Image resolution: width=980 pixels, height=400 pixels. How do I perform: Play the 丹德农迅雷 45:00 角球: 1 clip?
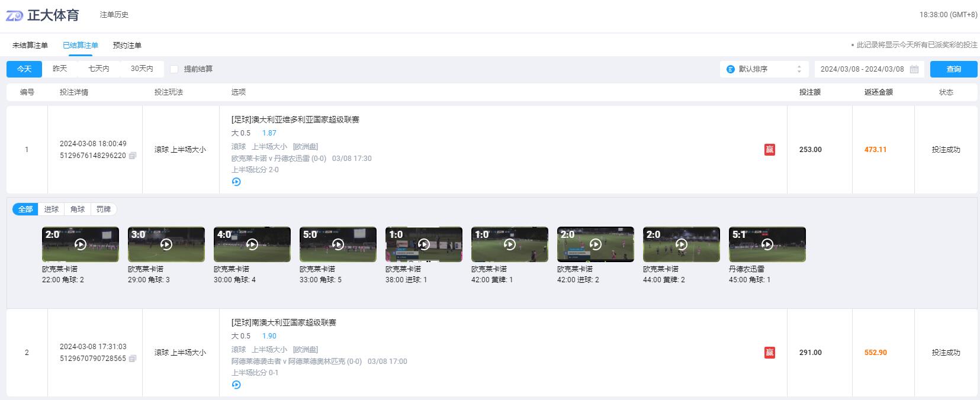(x=767, y=244)
